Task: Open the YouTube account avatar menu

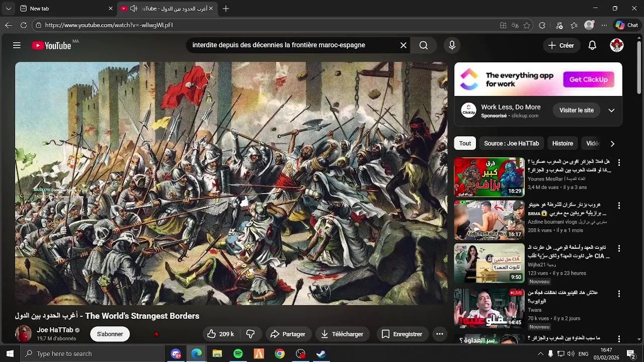Action: point(617,45)
